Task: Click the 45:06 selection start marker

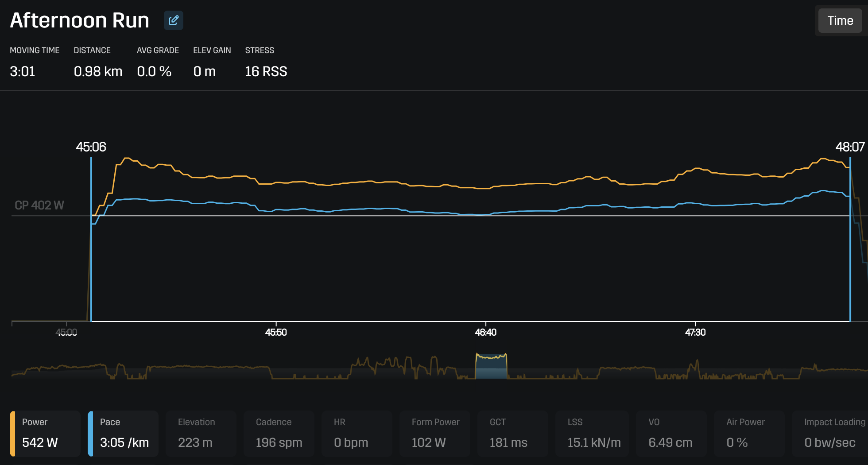Action: tap(91, 147)
